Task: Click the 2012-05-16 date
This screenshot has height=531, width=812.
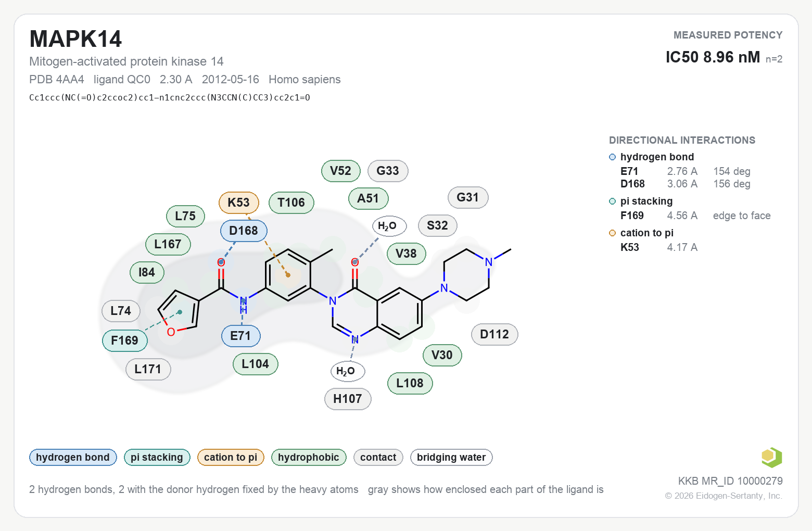Action: 231,79
